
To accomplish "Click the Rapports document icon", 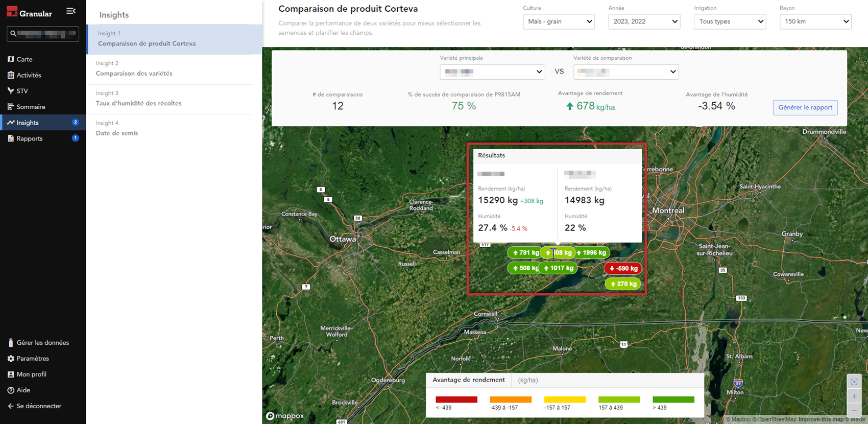I will tap(11, 138).
